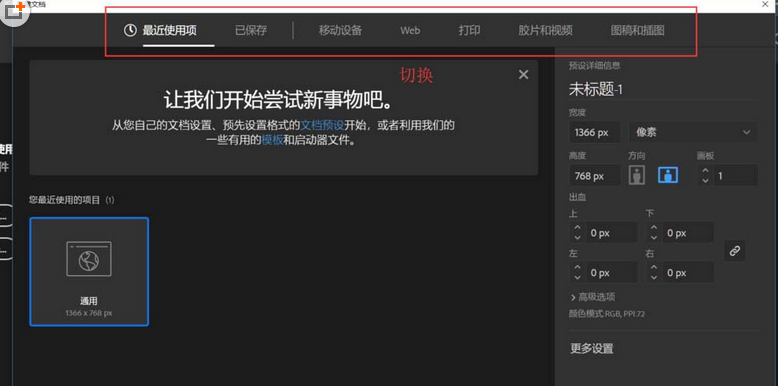Open the Web presets tab
This screenshot has width=778, height=386.
[410, 31]
